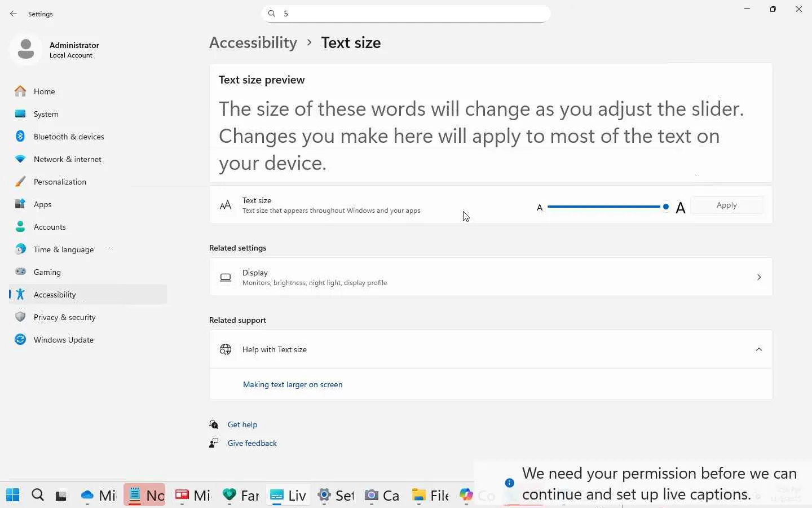Select Time & language in sidebar
The width and height of the screenshot is (812, 508).
tap(63, 249)
